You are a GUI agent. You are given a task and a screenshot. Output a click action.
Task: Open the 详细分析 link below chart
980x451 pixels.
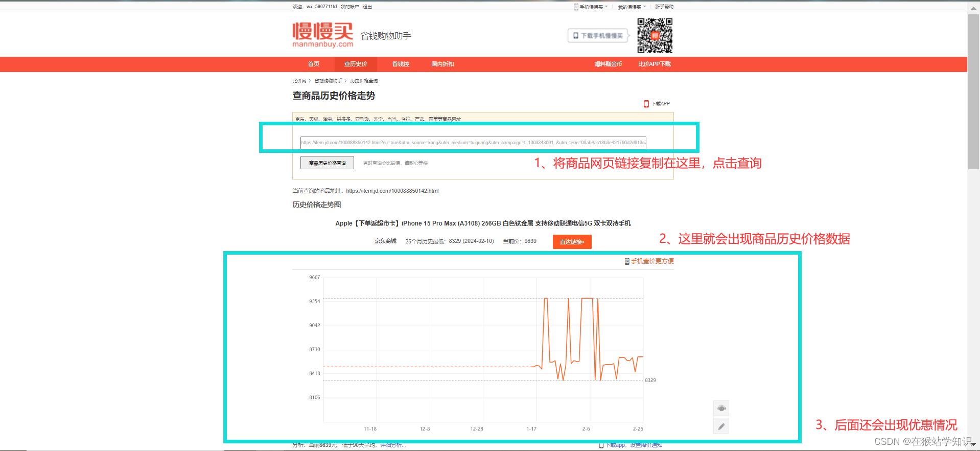[393, 445]
